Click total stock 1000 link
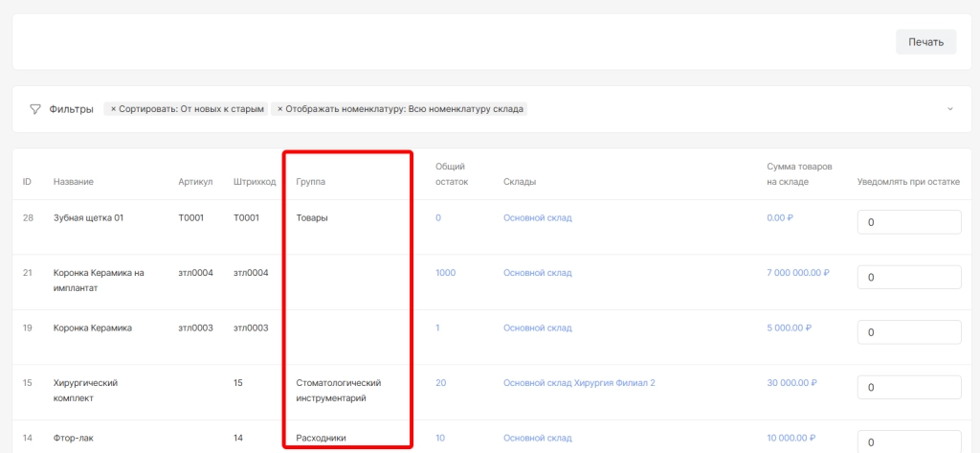 (445, 273)
